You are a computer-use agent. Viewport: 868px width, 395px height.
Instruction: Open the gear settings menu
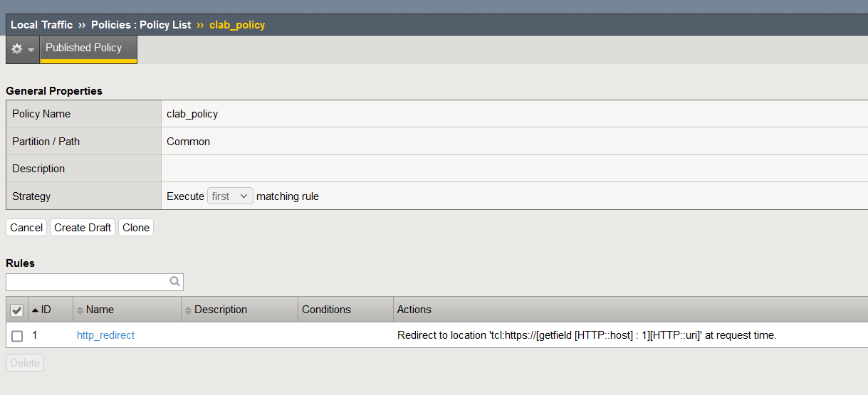(x=23, y=49)
